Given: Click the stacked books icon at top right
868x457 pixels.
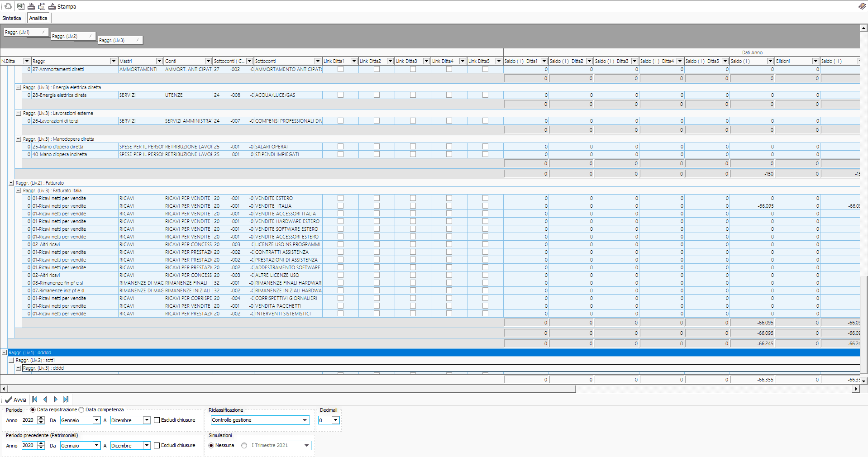Looking at the screenshot, I should click(862, 6).
